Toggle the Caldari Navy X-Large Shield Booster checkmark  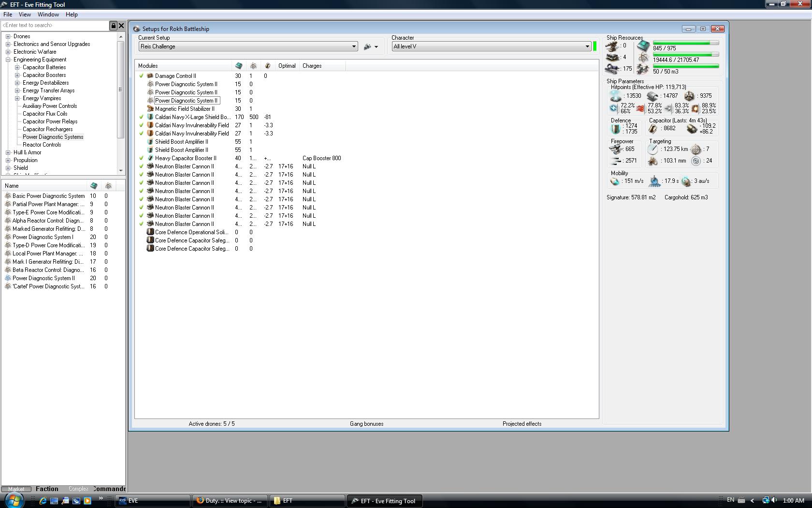(x=141, y=117)
